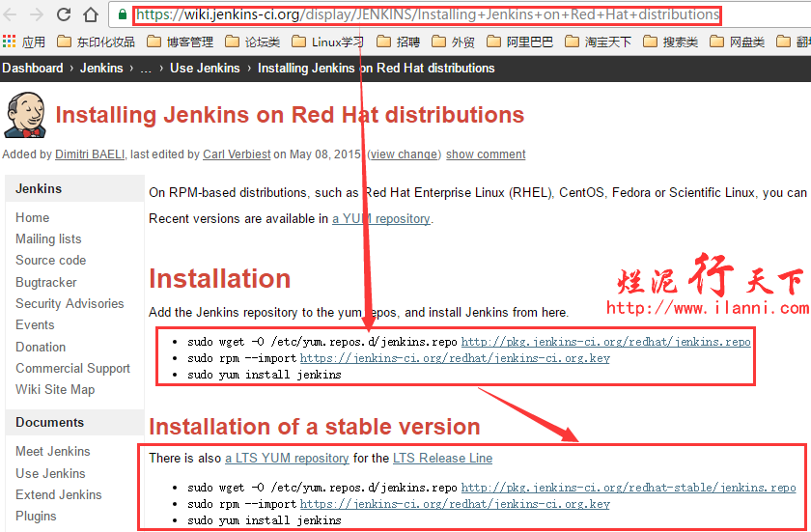Screen dimensions: 811x532
Task: Open the 博客管理 bookmark folder
Action: (180, 42)
